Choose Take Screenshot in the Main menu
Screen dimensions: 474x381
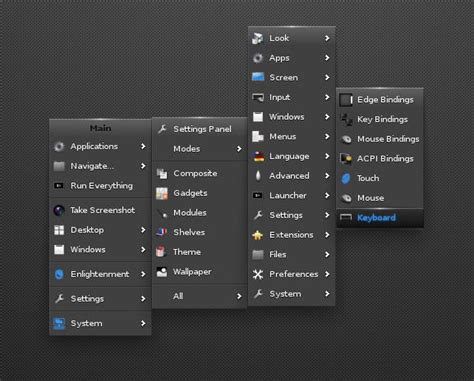100,210
